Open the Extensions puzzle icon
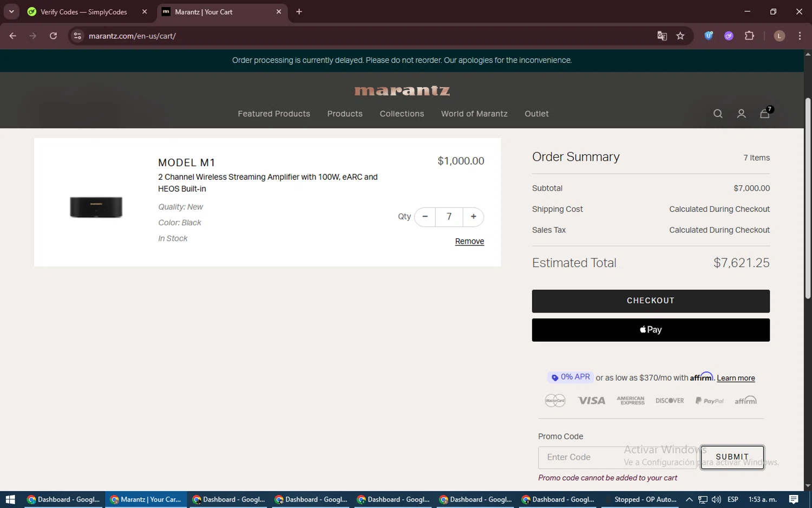This screenshot has width=812, height=508. click(749, 36)
